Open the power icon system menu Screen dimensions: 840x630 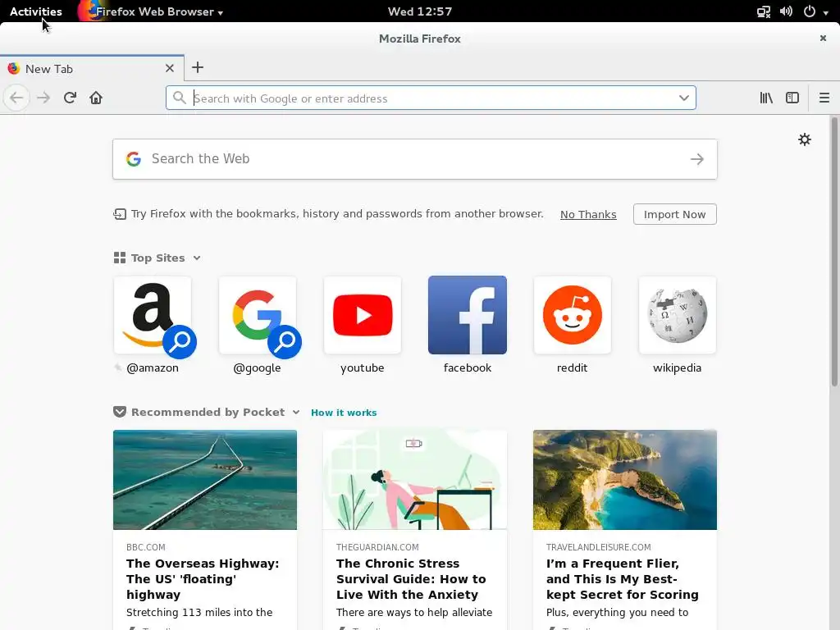(810, 11)
